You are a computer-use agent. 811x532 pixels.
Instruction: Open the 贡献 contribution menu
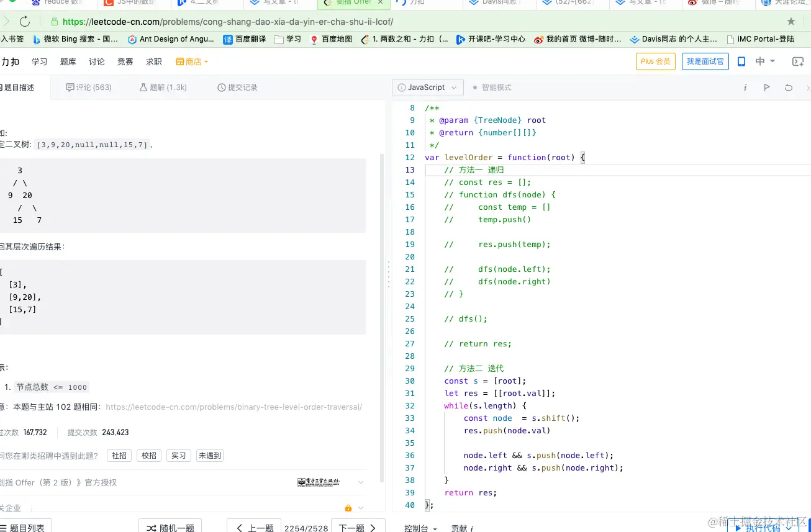coord(462,528)
